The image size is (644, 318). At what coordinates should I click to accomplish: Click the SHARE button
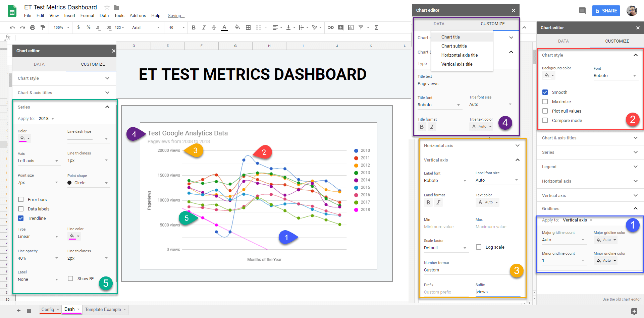606,10
